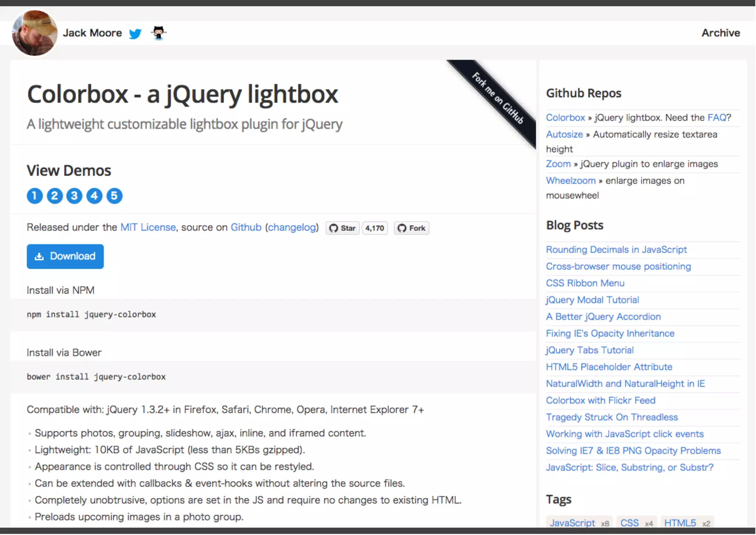Open the jQuery Modal Tutorial post
Viewport: 756px width, 535px height.
pyautogui.click(x=592, y=300)
